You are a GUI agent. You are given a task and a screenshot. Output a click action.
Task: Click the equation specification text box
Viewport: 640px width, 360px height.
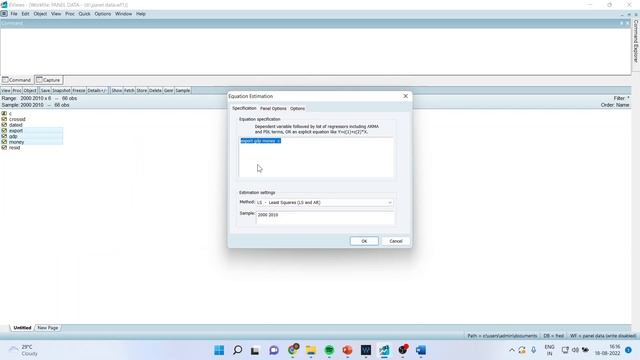[316, 158]
